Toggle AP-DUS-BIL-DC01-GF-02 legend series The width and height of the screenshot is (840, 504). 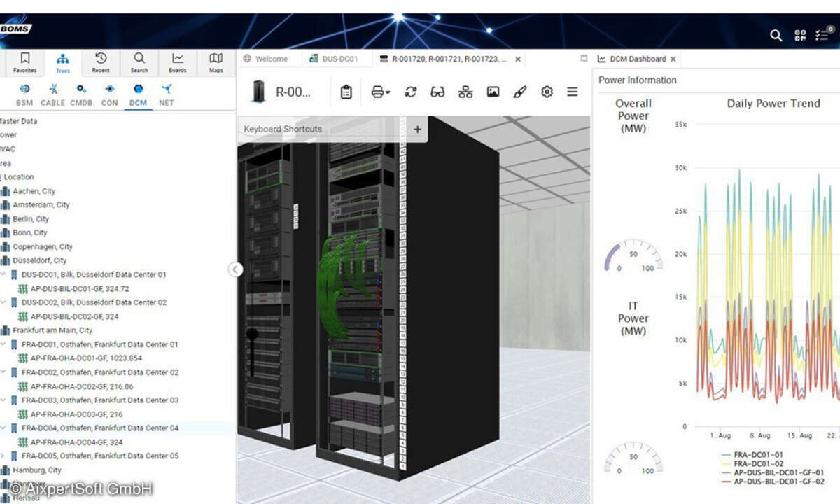[x=773, y=482]
